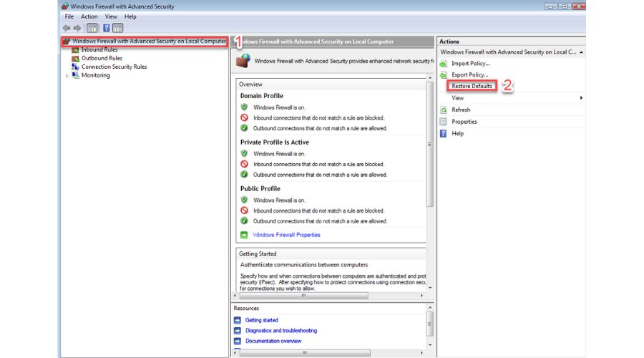Image resolution: width=644 pixels, height=358 pixels.
Task: Click the Resources horizontal scrollbar thumb
Action: click(305, 353)
